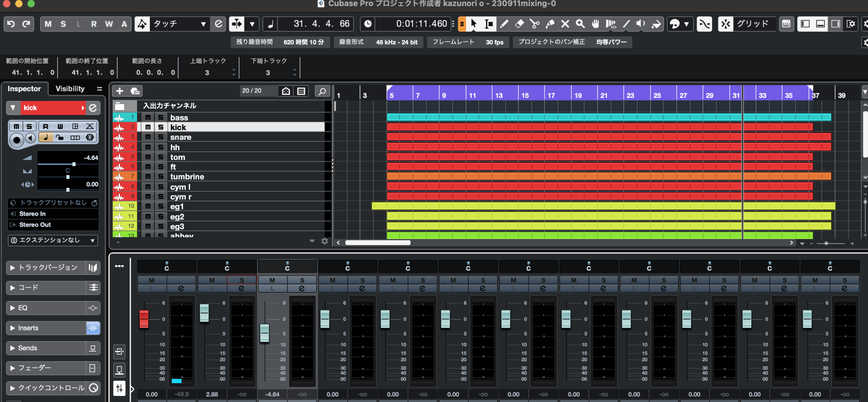
Task: Switch to the Visibility tab
Action: [70, 89]
